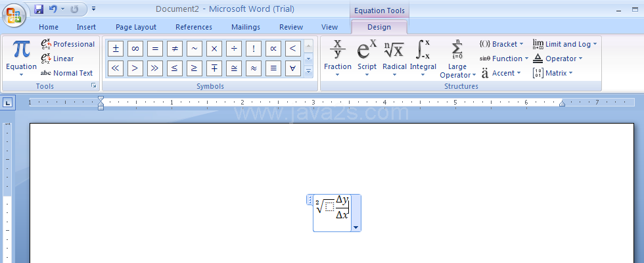Undo the last action

(53, 9)
